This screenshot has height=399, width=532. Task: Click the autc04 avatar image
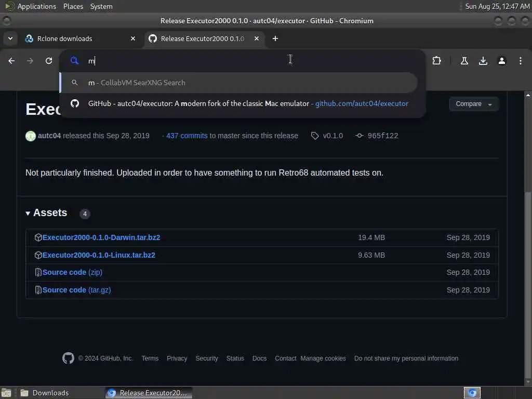31,136
